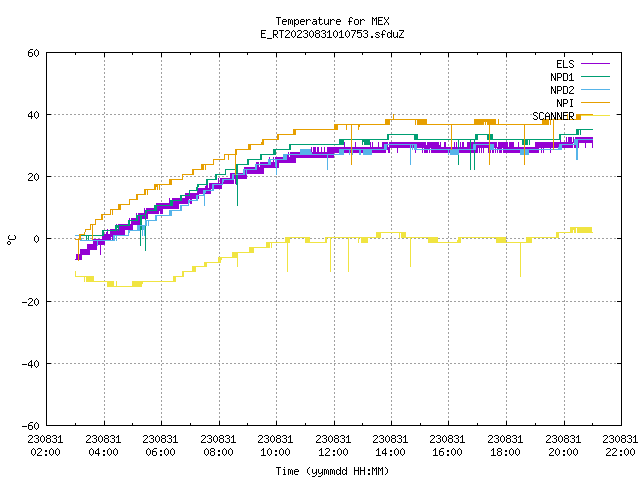Click the y-axis tick label -40
This screenshot has height=480, width=640.
pos(31,364)
